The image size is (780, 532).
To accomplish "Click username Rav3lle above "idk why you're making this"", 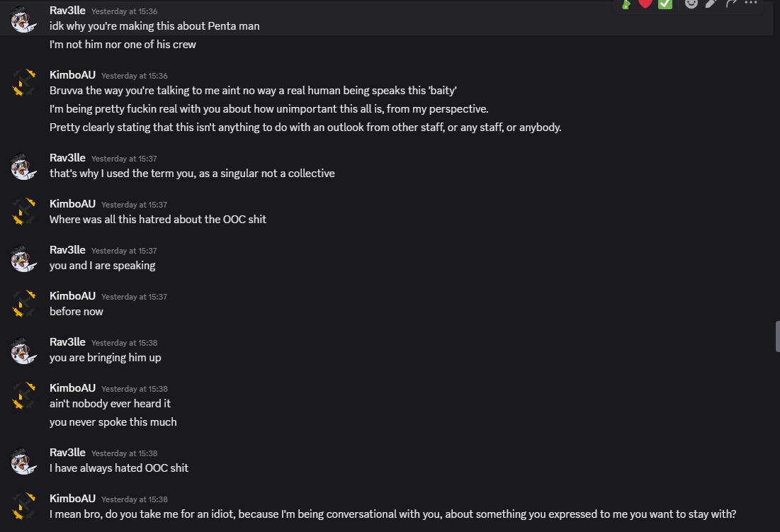I will 67,11.
